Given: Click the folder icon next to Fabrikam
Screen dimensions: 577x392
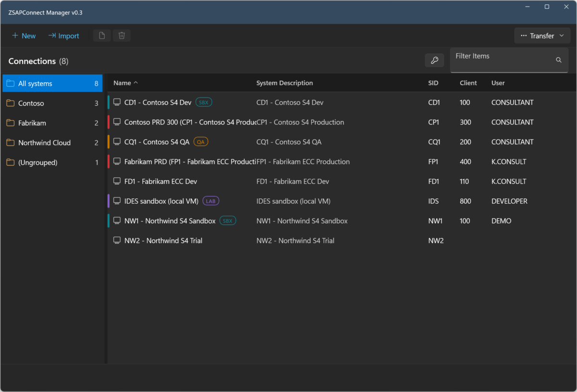Looking at the screenshot, I should (x=10, y=123).
